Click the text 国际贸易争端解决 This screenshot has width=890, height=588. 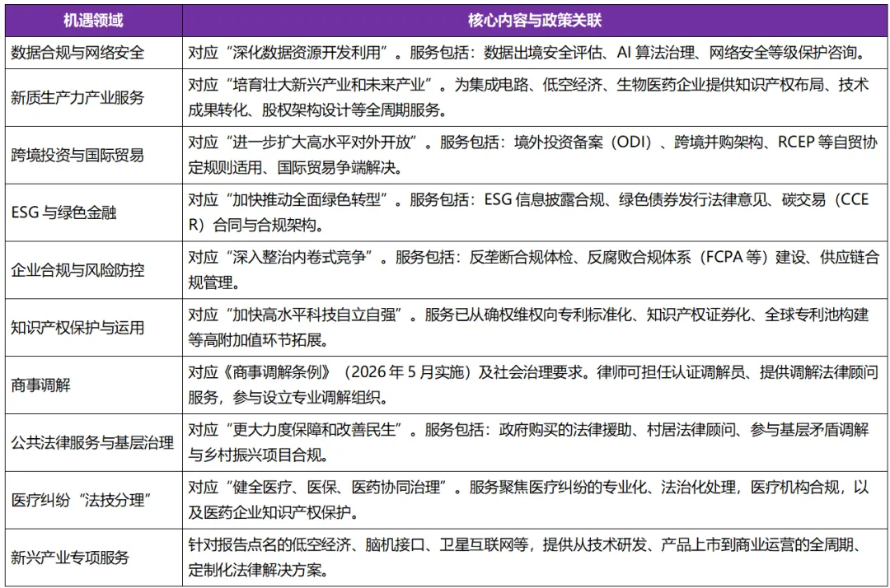[x=336, y=167]
